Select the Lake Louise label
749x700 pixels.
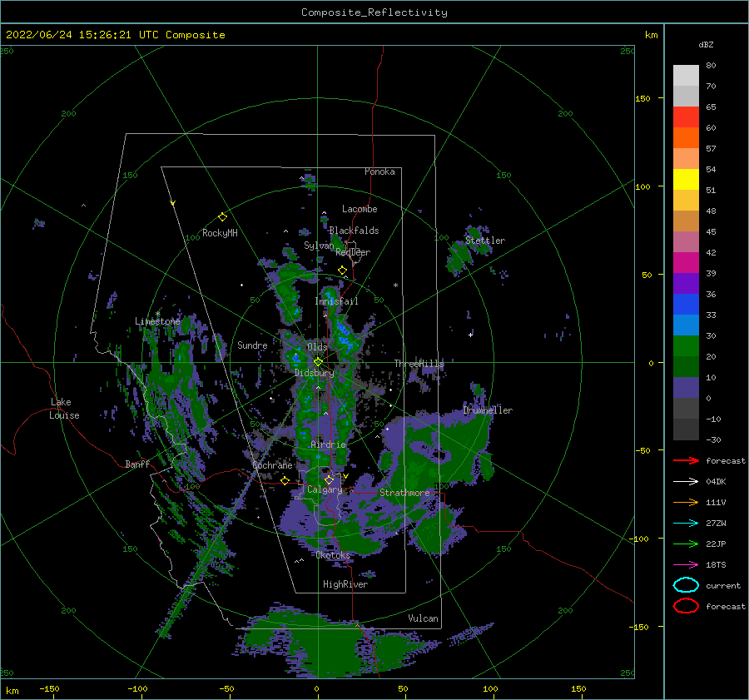pos(64,409)
